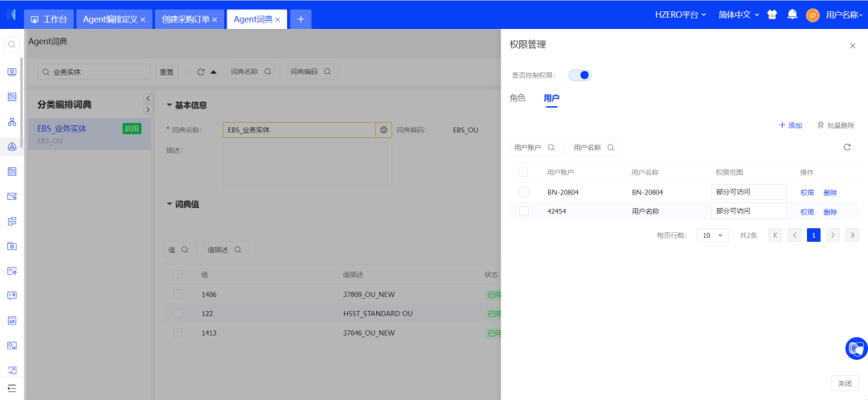Go to next page in pagination
Image resolution: width=868 pixels, height=400 pixels.
tap(833, 235)
